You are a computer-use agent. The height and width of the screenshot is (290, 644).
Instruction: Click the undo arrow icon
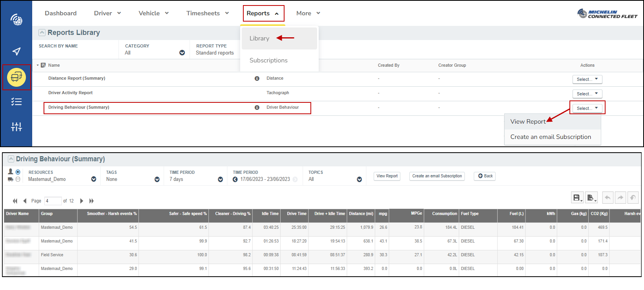tap(608, 198)
